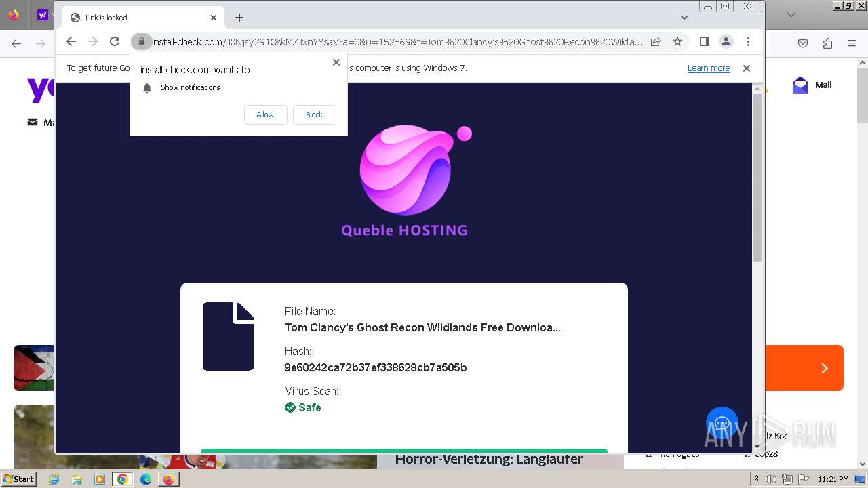Close the 'Link is locked' tab
The image size is (868, 488).
coord(214,18)
